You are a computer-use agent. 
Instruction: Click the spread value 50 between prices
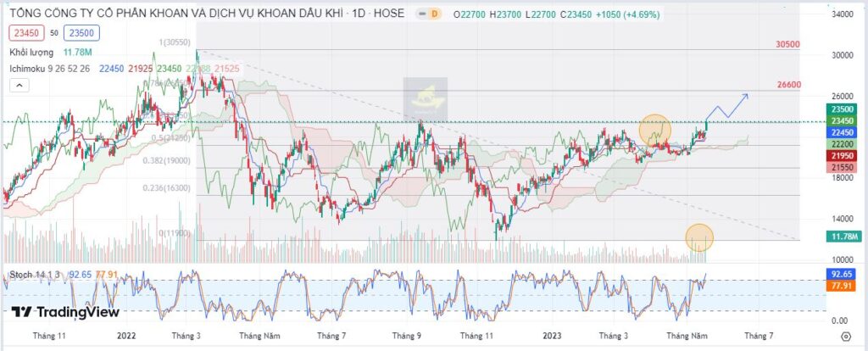tap(54, 33)
